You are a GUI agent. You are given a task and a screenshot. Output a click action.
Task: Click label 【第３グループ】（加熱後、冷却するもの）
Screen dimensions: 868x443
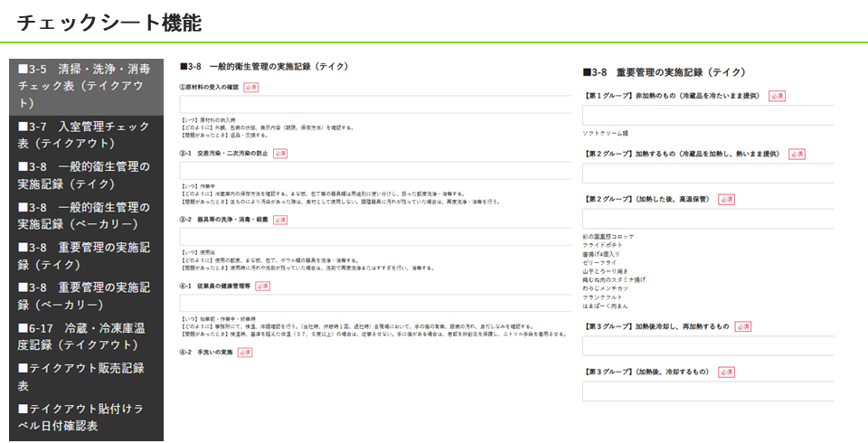click(x=646, y=372)
